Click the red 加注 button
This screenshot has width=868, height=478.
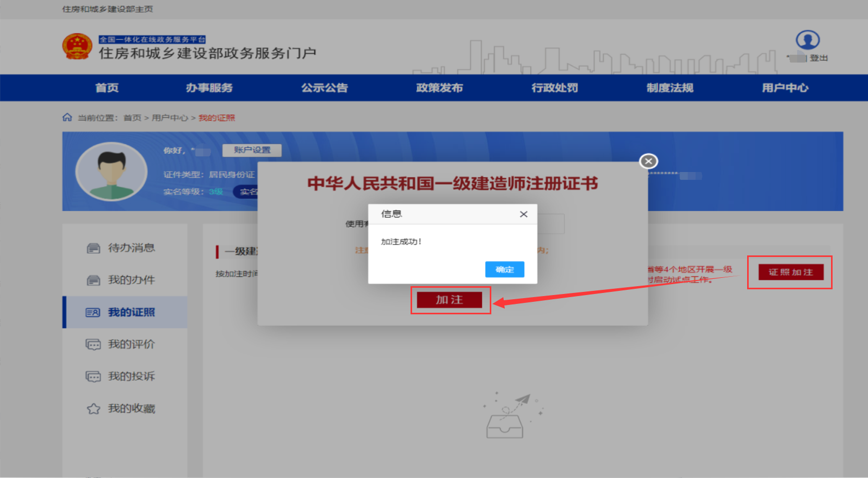(449, 300)
